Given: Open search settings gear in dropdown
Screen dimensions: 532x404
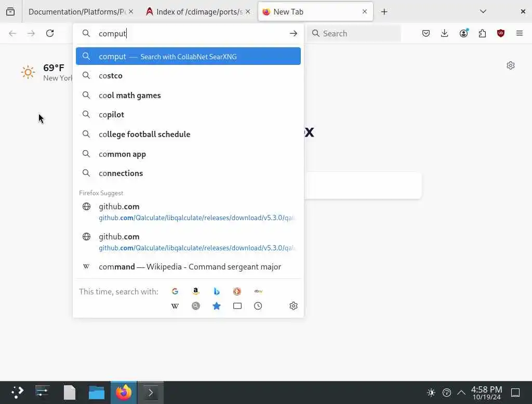Looking at the screenshot, I should pos(294,306).
